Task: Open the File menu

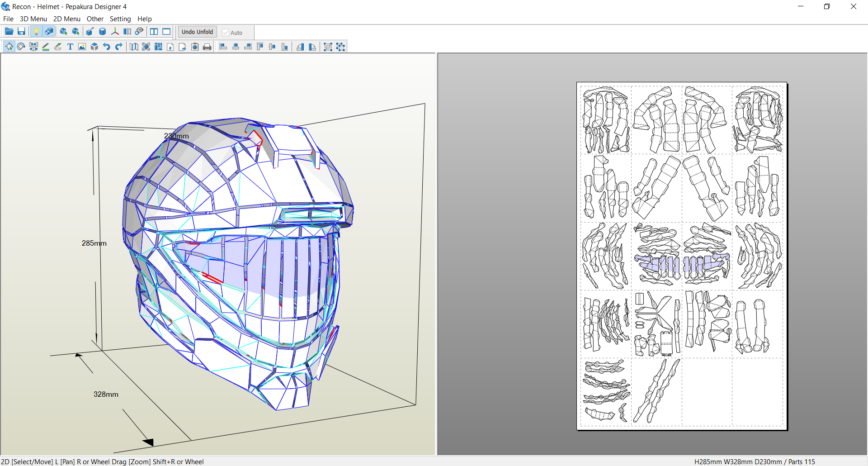Action: (x=8, y=19)
